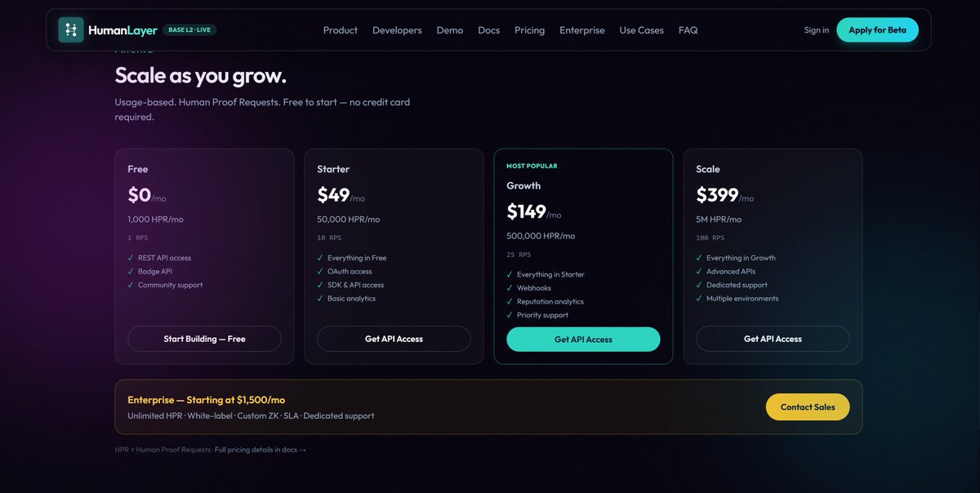This screenshot has width=980, height=493.
Task: Click the checkmark beside Reputation analytics
Action: (x=510, y=301)
